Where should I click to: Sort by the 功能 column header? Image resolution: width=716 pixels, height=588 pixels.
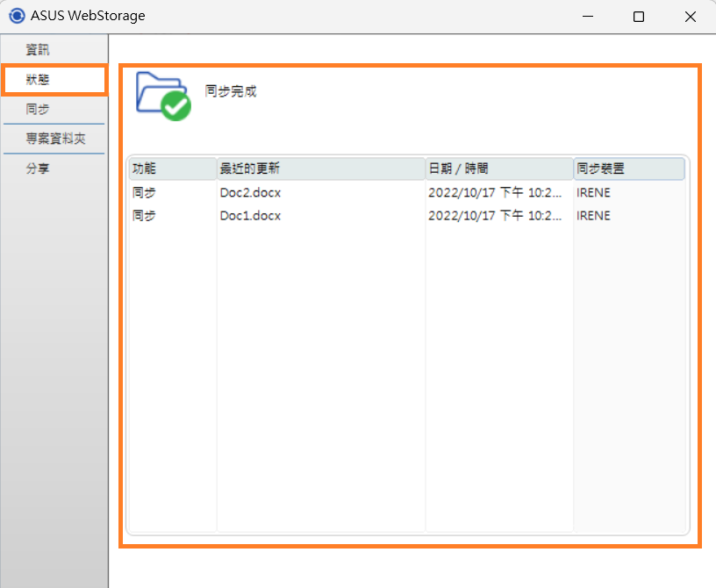pyautogui.click(x=173, y=169)
